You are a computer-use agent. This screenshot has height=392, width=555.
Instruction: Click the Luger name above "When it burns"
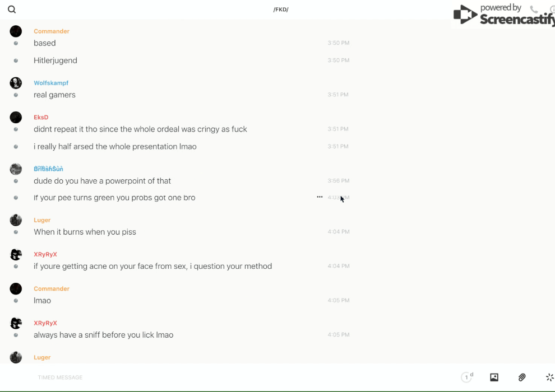click(42, 220)
